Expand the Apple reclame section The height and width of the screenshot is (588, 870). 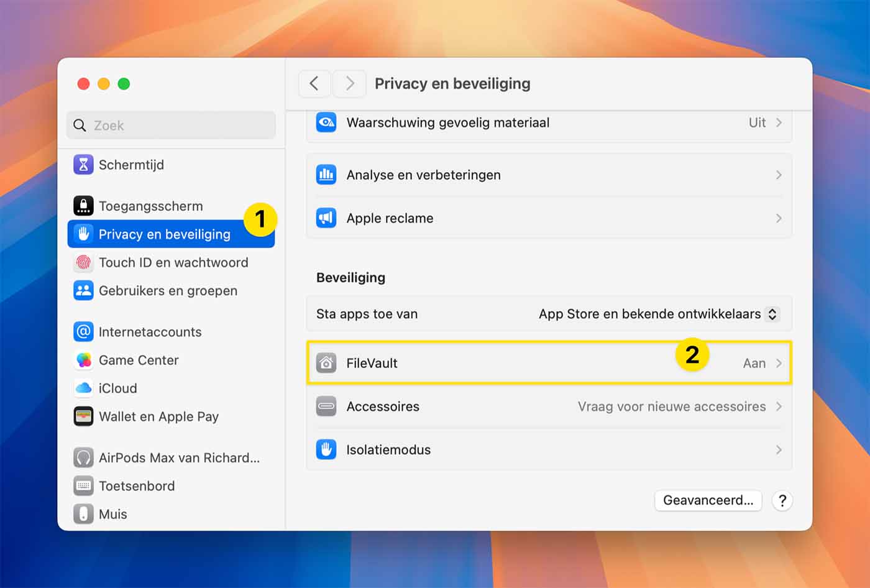click(x=547, y=218)
